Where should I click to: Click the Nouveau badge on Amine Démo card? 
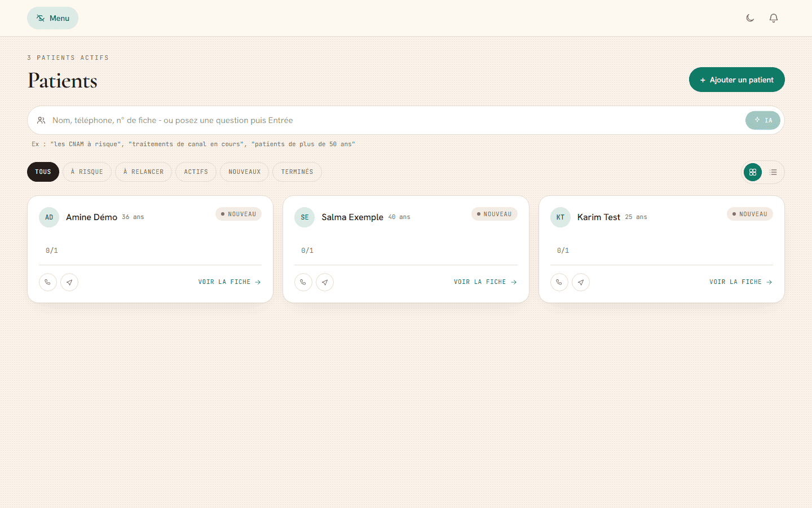pos(239,214)
